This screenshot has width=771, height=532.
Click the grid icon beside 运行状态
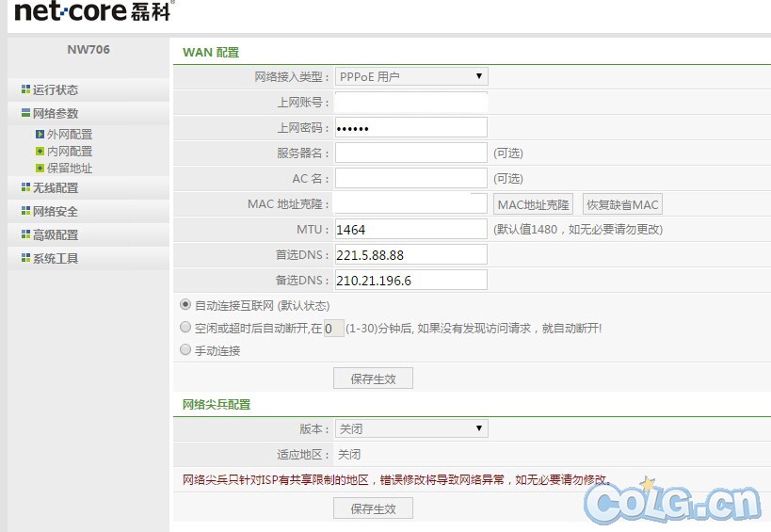point(25,89)
